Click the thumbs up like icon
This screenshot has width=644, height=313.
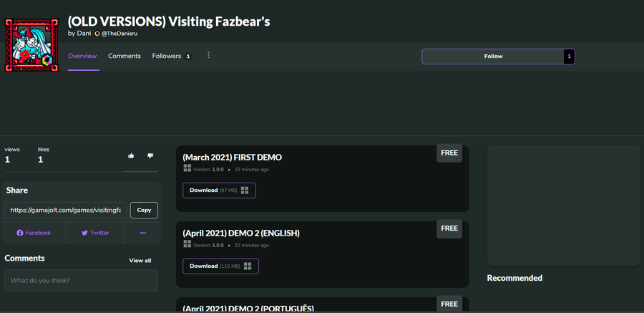click(x=131, y=155)
